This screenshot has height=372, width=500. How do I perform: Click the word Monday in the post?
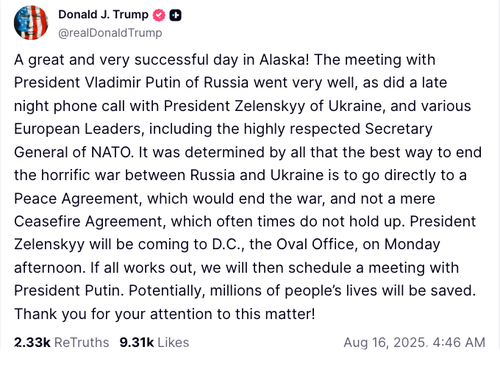pyautogui.click(x=412, y=245)
